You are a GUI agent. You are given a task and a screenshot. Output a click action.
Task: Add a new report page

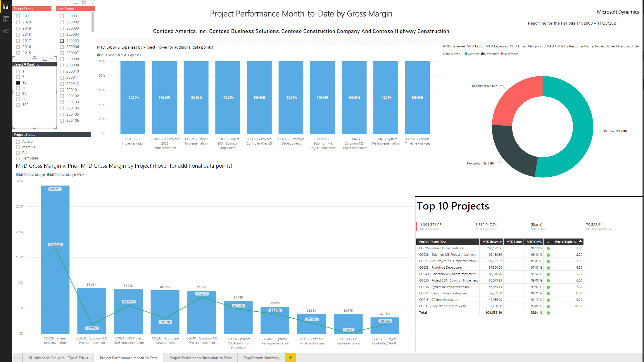coord(290,357)
